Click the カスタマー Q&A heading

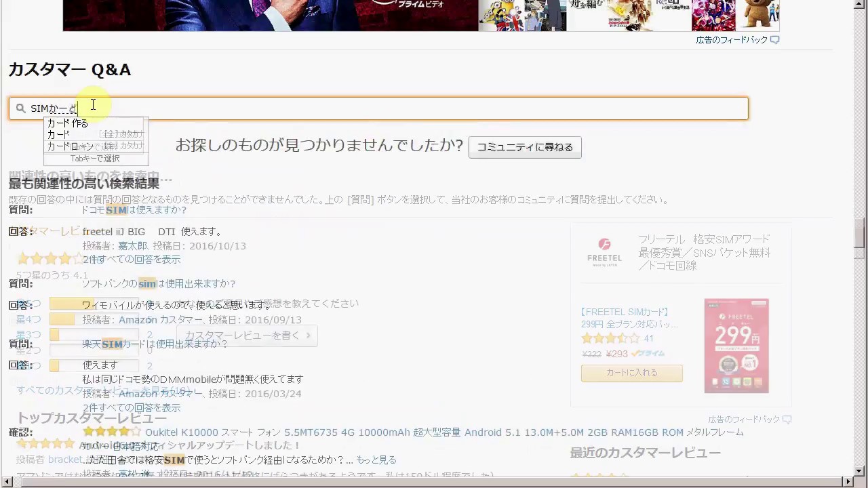point(70,70)
